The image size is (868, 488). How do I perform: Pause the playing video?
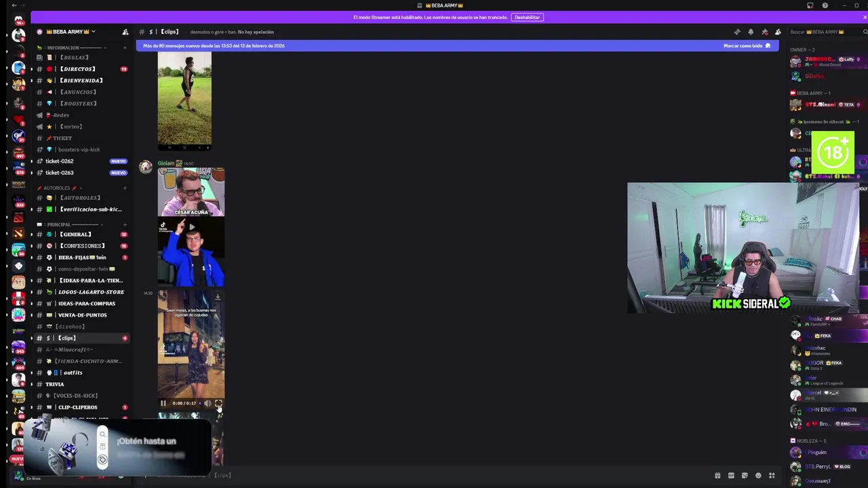163,403
